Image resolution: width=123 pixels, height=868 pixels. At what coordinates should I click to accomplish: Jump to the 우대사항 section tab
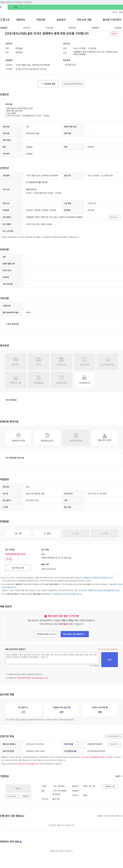point(49,28)
